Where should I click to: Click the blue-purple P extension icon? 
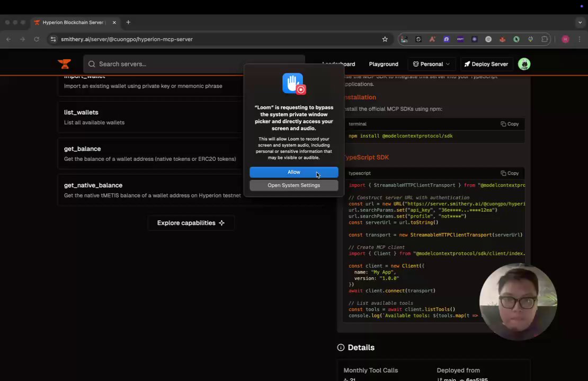pyautogui.click(x=446, y=39)
